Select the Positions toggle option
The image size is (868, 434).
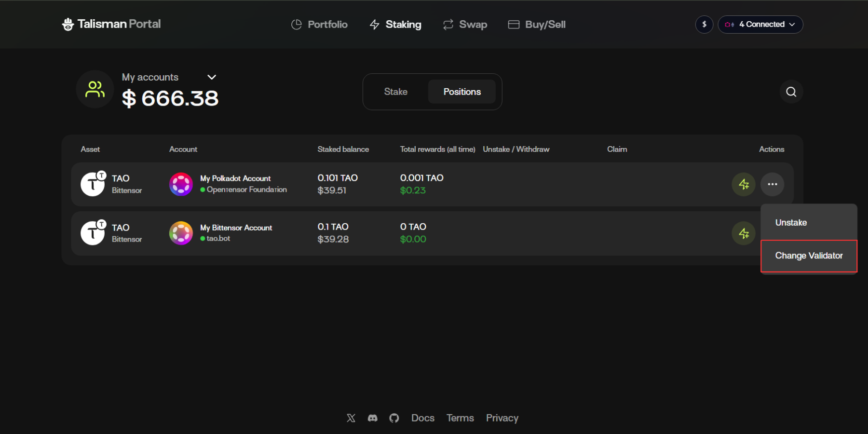pos(461,92)
